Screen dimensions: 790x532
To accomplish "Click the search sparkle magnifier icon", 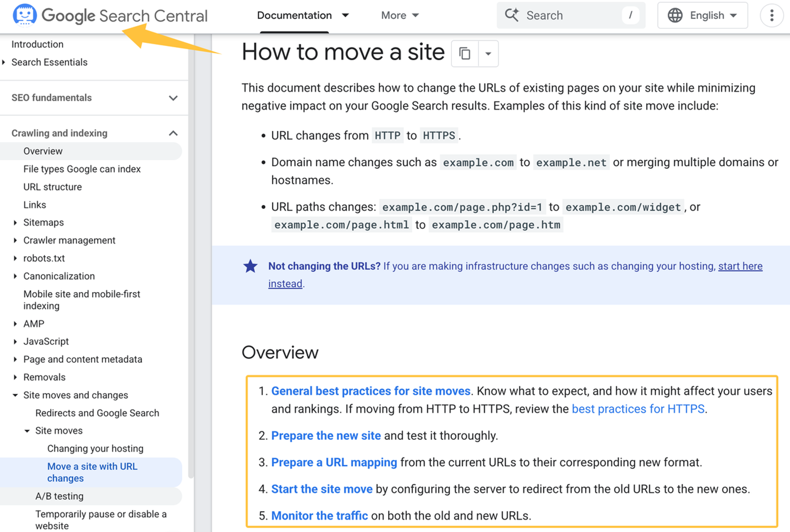I will (x=512, y=15).
